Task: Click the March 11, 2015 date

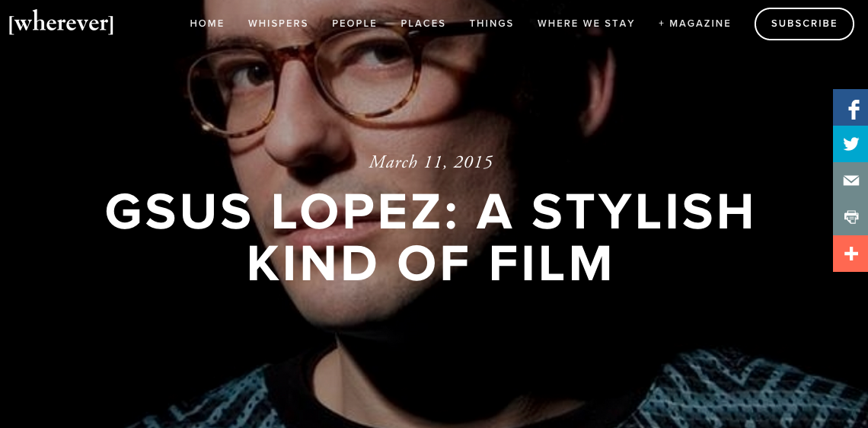Action: [x=431, y=162]
